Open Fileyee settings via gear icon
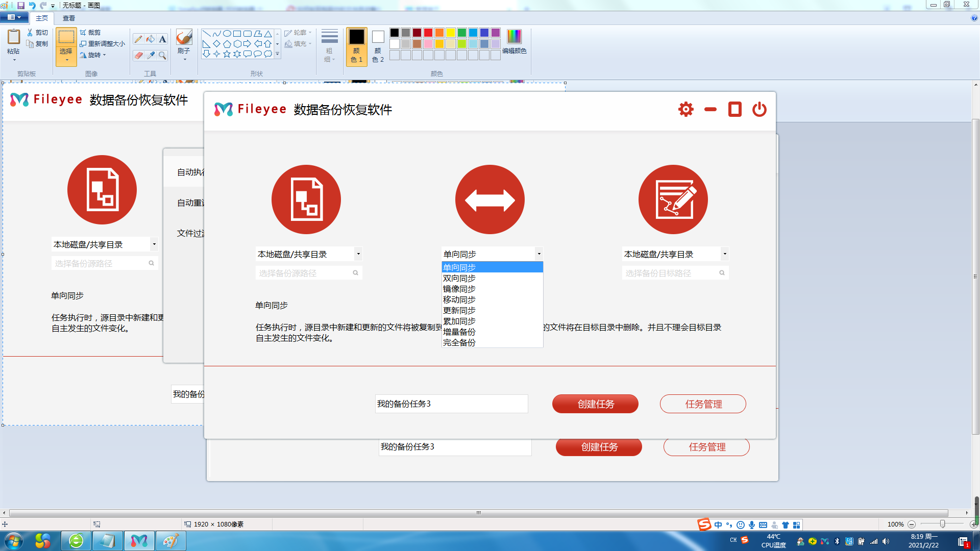This screenshot has height=551, width=980. [x=685, y=109]
